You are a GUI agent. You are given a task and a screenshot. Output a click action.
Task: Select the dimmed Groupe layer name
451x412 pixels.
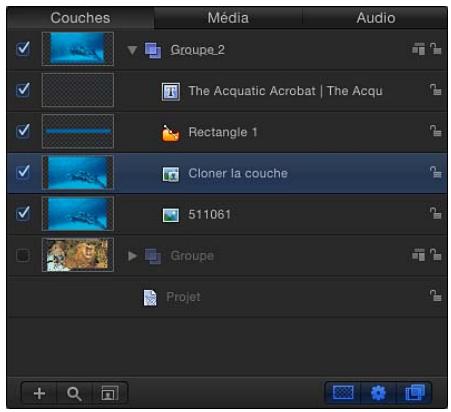[192, 256]
